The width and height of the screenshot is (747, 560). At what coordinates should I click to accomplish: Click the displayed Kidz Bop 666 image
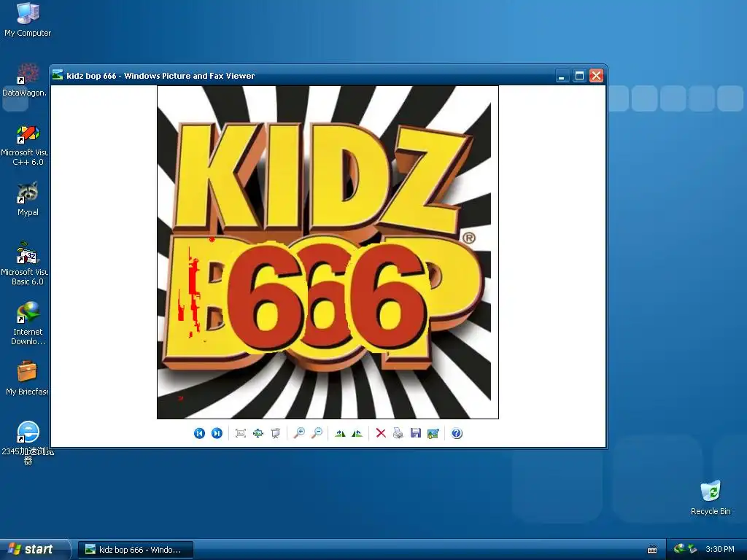(328, 252)
